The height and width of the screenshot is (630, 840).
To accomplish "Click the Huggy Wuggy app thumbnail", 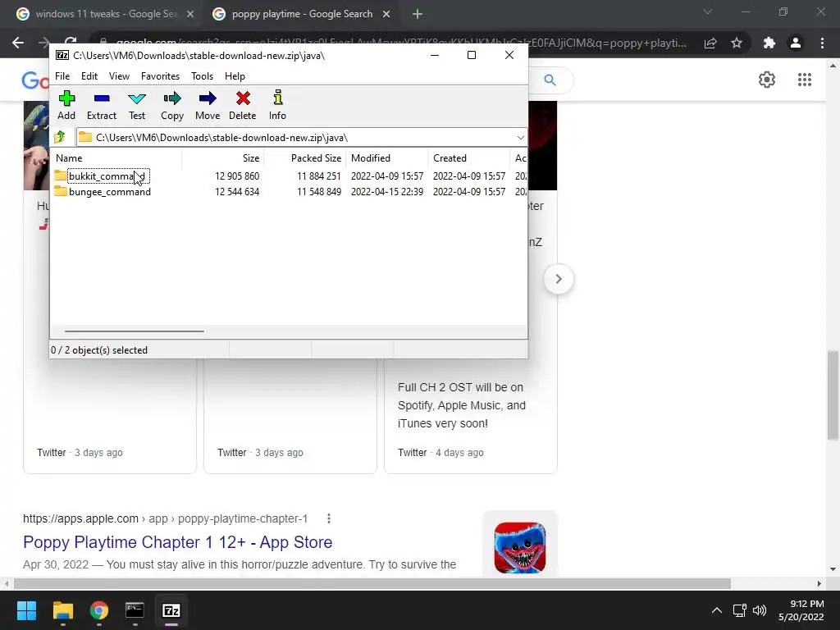I will [519, 547].
